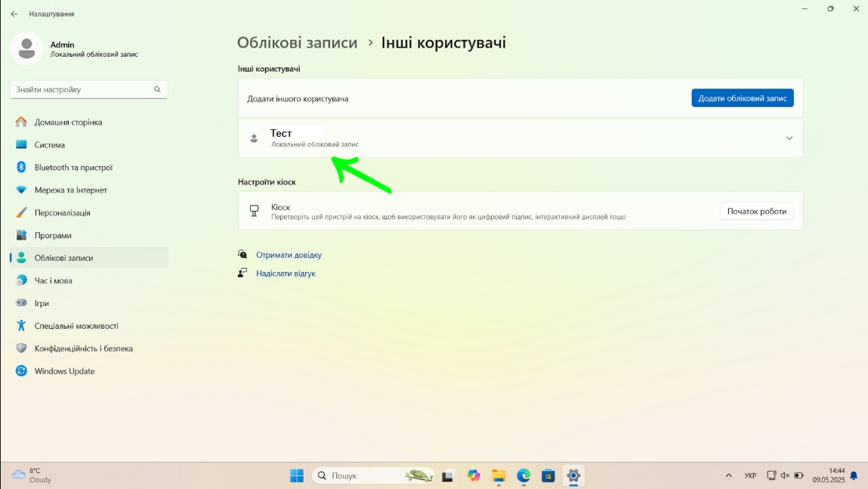868x489 pixels.
Task: Open Отримати довідку link
Action: click(289, 255)
